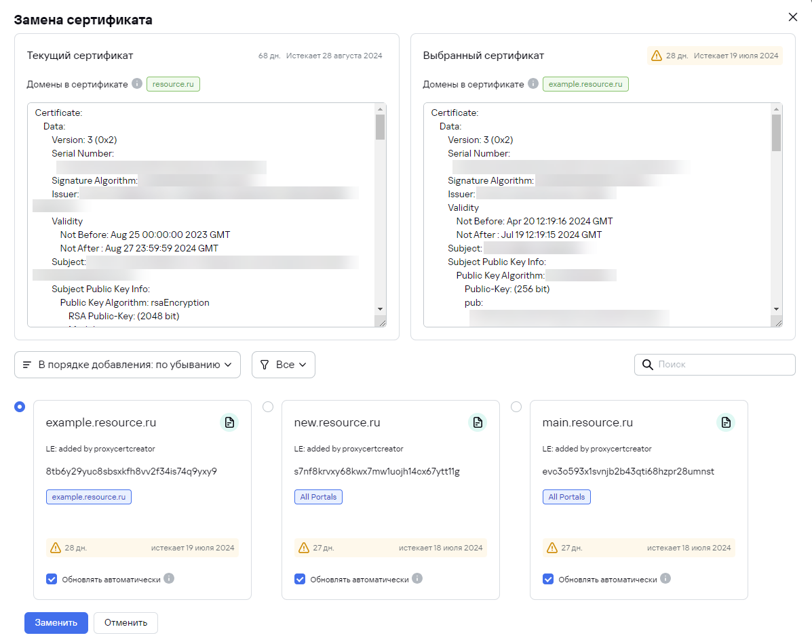The image size is (812, 644).
Task: Click info icon beside auto-update on main.resource.ru
Action: pyautogui.click(x=665, y=579)
